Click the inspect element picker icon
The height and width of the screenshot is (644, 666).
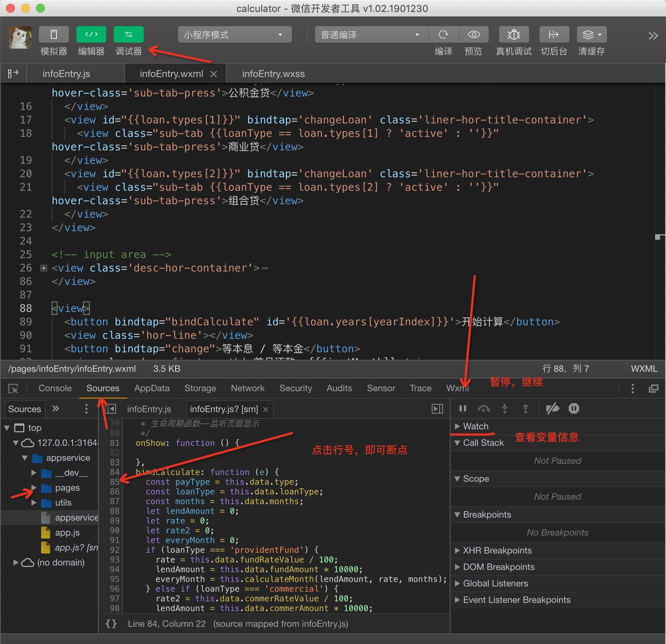point(13,389)
